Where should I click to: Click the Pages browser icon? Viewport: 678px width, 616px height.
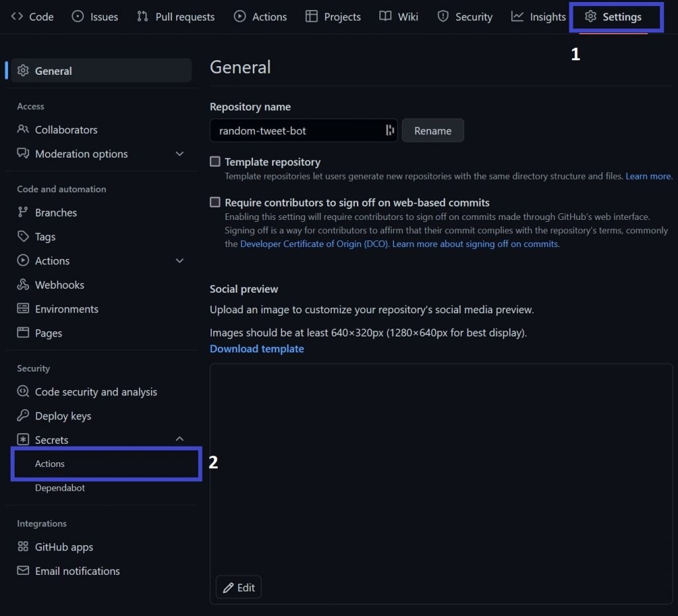[23, 333]
